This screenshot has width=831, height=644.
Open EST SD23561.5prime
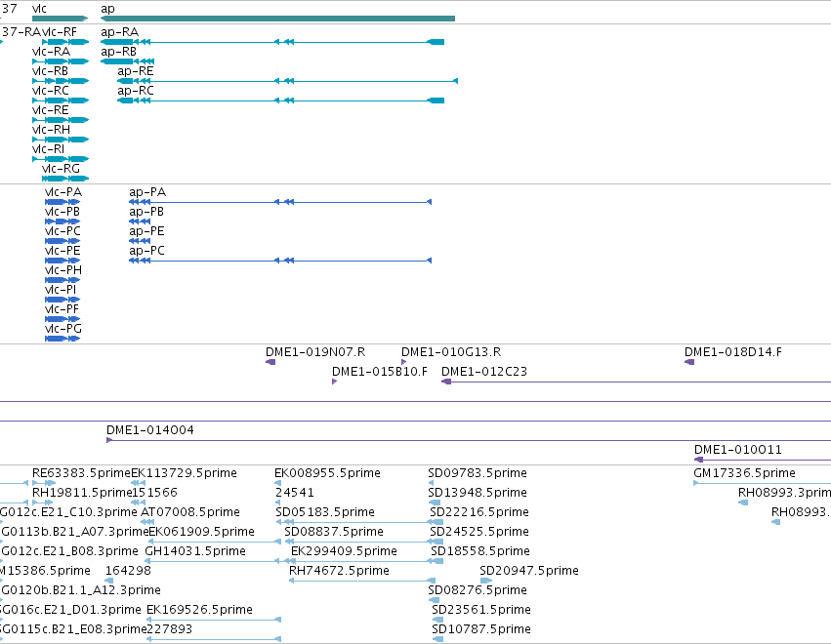pyautogui.click(x=481, y=610)
